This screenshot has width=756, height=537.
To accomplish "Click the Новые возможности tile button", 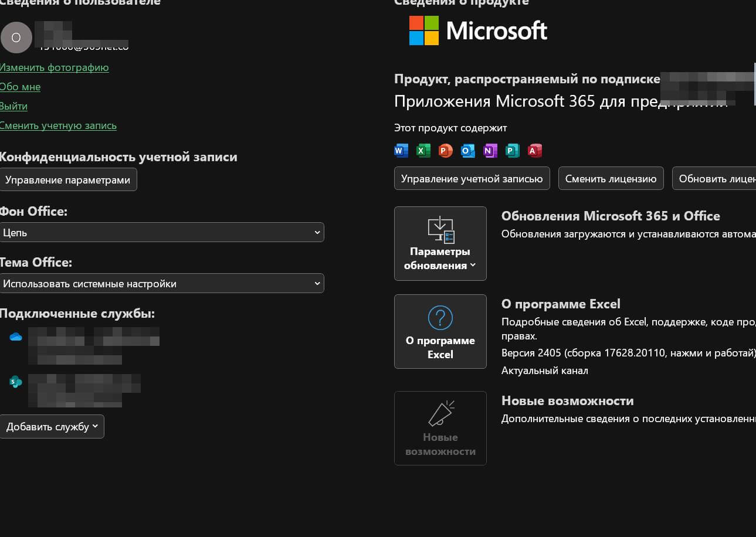I will tap(440, 428).
